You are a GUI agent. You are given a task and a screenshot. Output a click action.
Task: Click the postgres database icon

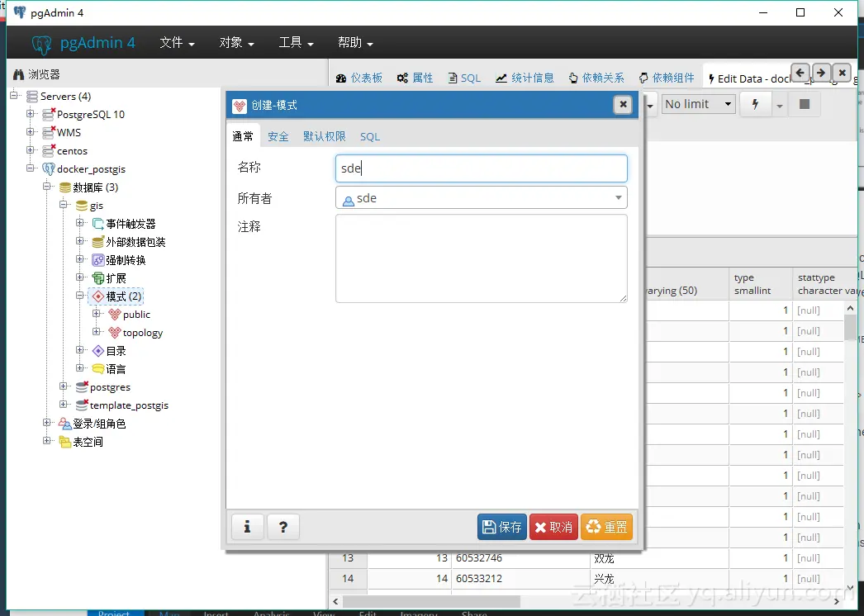coord(82,387)
